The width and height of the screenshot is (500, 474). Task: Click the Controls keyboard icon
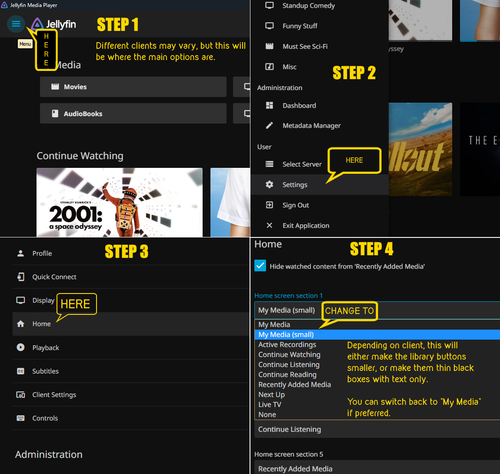tap(21, 418)
